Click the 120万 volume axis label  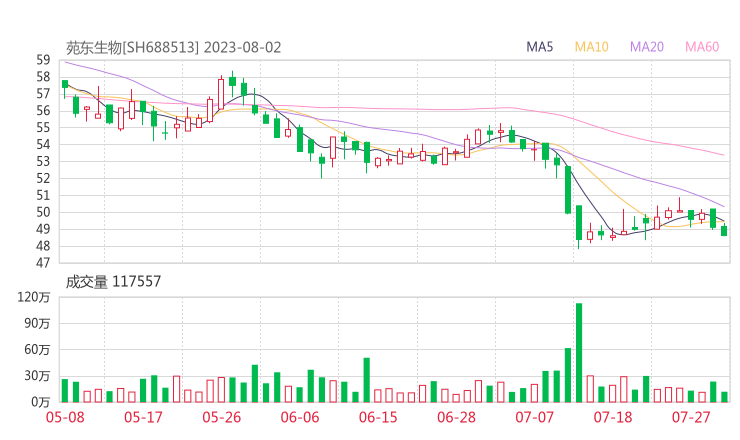(34, 297)
